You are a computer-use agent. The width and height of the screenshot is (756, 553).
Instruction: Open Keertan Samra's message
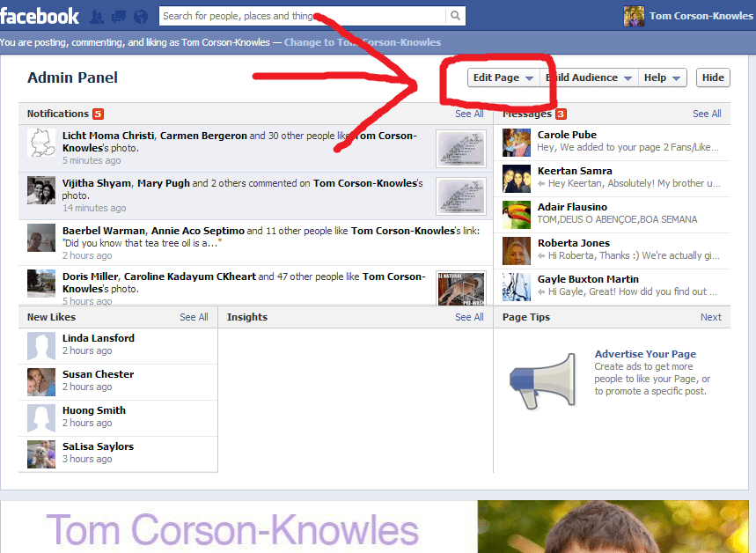click(x=612, y=179)
